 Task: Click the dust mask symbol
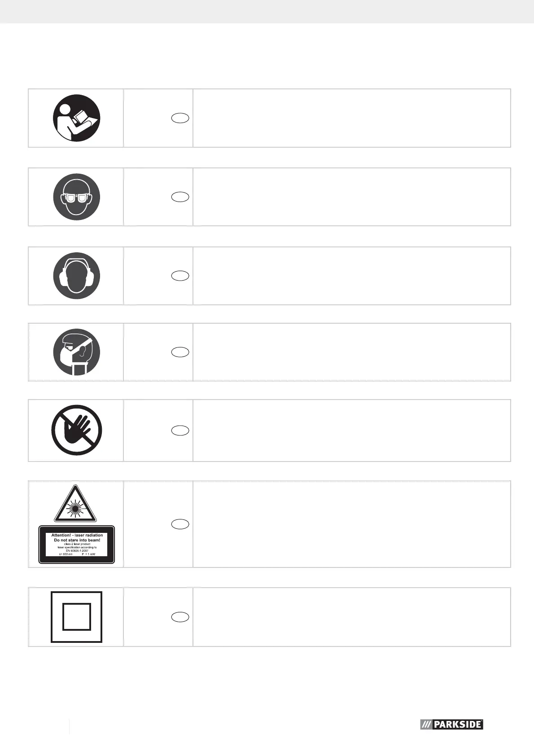[76, 352]
